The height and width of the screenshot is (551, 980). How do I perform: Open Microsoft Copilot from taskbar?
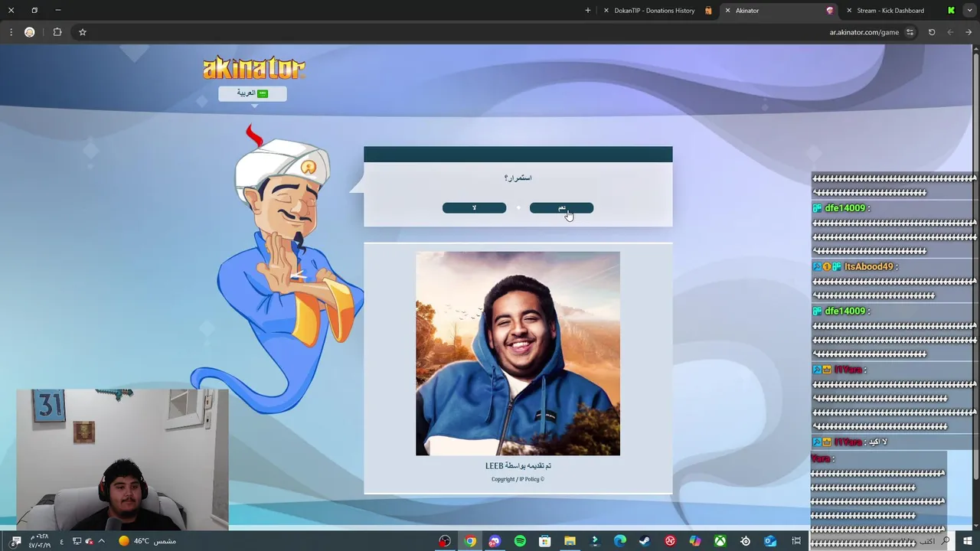(x=695, y=541)
